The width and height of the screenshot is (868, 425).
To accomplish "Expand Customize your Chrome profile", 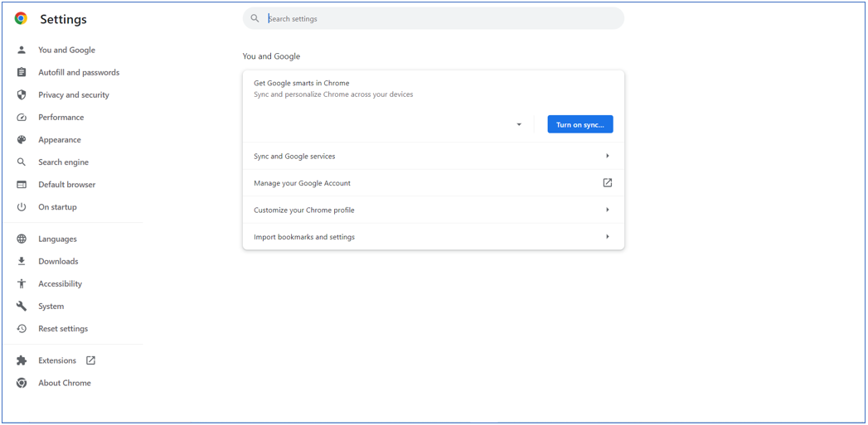I will (433, 210).
